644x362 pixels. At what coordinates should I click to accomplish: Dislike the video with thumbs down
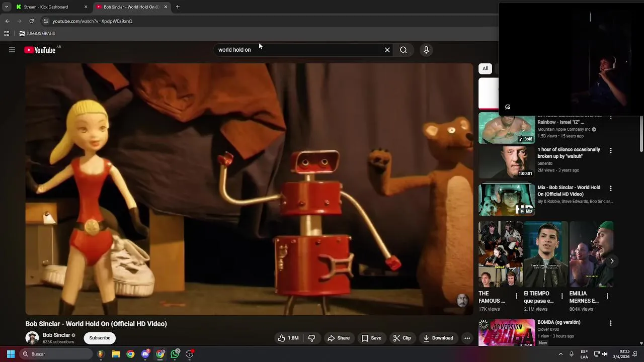(311, 338)
